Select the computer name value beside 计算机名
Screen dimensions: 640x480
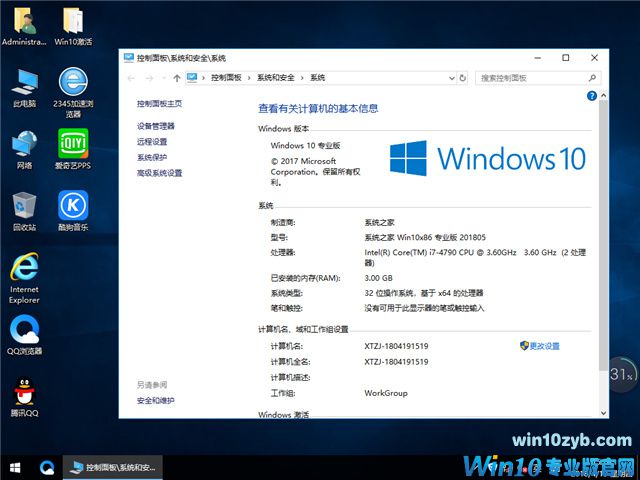coord(396,346)
